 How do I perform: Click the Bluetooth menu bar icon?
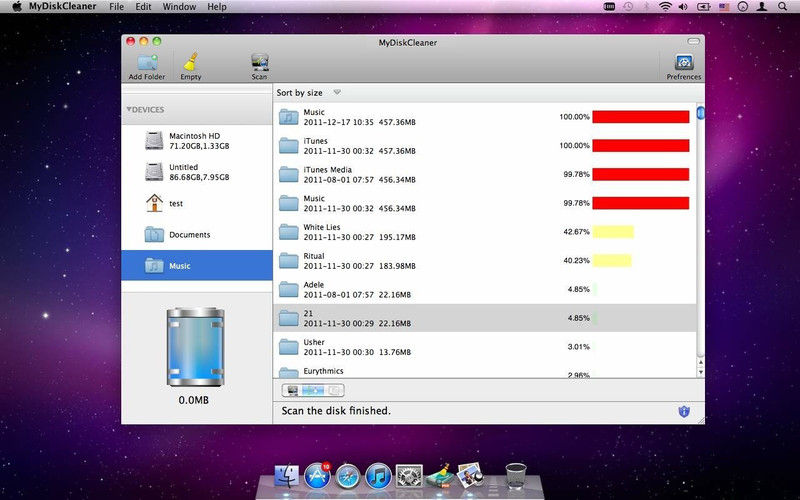click(646, 7)
